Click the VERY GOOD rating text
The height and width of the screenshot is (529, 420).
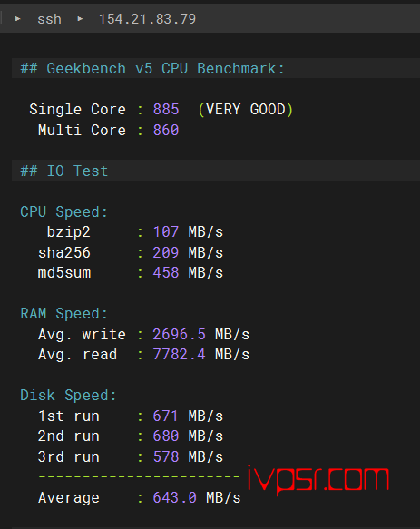[246, 110]
